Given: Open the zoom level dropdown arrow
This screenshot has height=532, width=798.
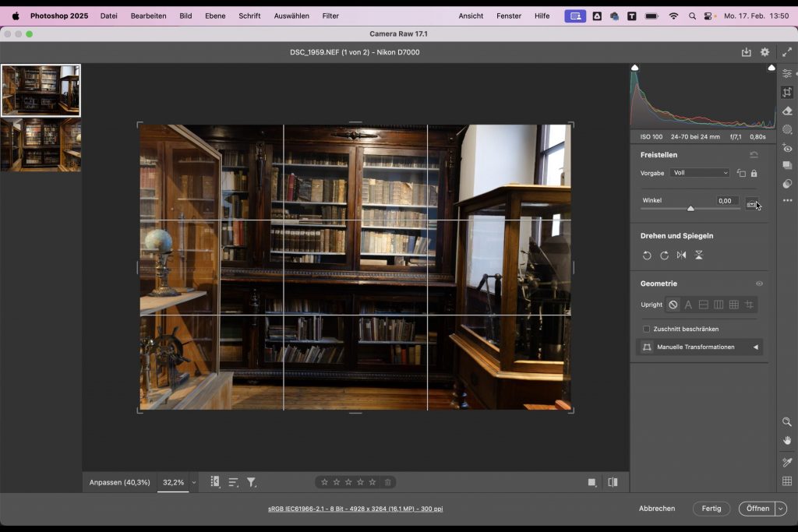Looking at the screenshot, I should (x=194, y=483).
